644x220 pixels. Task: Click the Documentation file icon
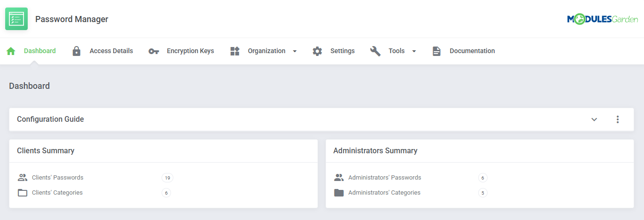pyautogui.click(x=437, y=51)
